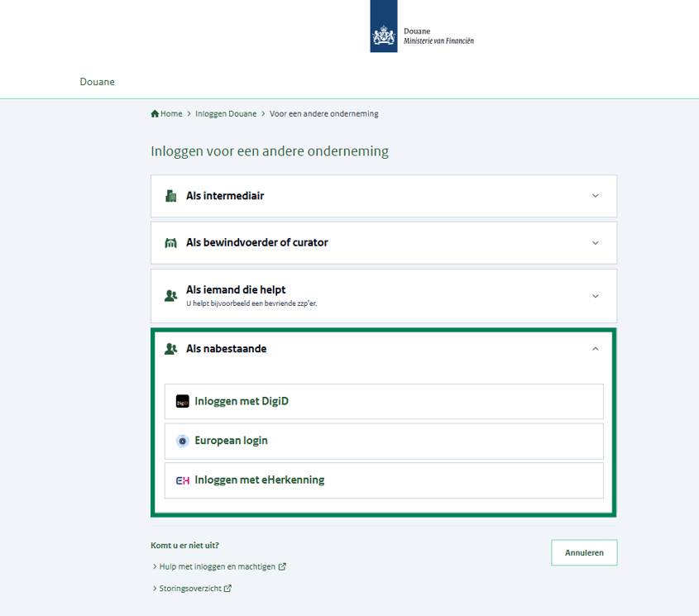Choose Inloggen met eHerkenning
This screenshot has height=616, width=699.
point(384,480)
